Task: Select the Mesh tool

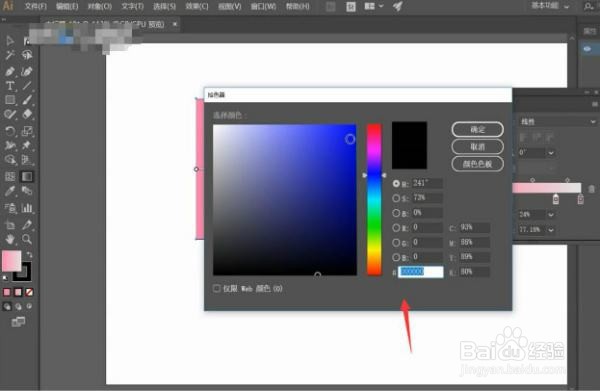Action: coord(10,176)
